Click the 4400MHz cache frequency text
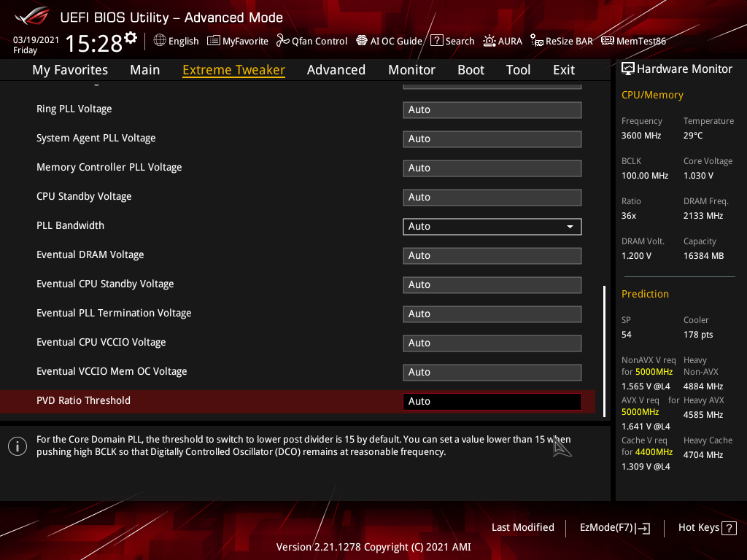Image resolution: width=747 pixels, height=560 pixels. click(654, 452)
